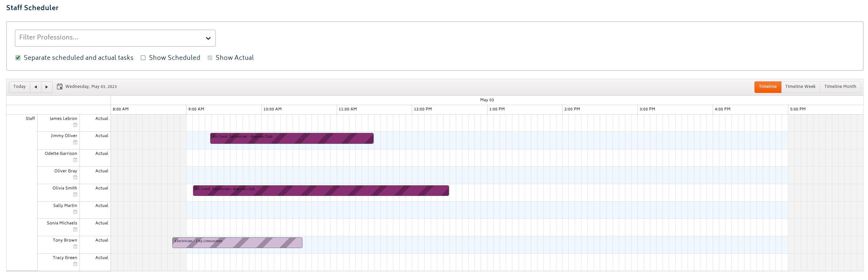The height and width of the screenshot is (280, 868).
Task: Expand Filter Professions dropdown arrow
Action: pyautogui.click(x=208, y=38)
